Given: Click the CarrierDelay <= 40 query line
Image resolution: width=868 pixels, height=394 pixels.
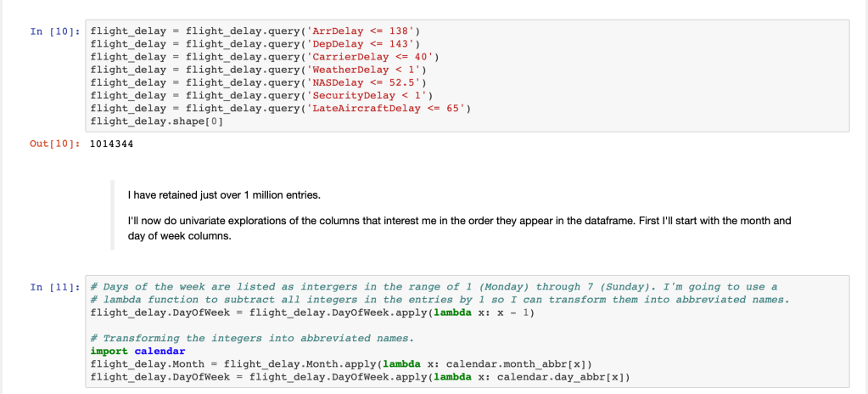Looking at the screenshot, I should coord(263,56).
